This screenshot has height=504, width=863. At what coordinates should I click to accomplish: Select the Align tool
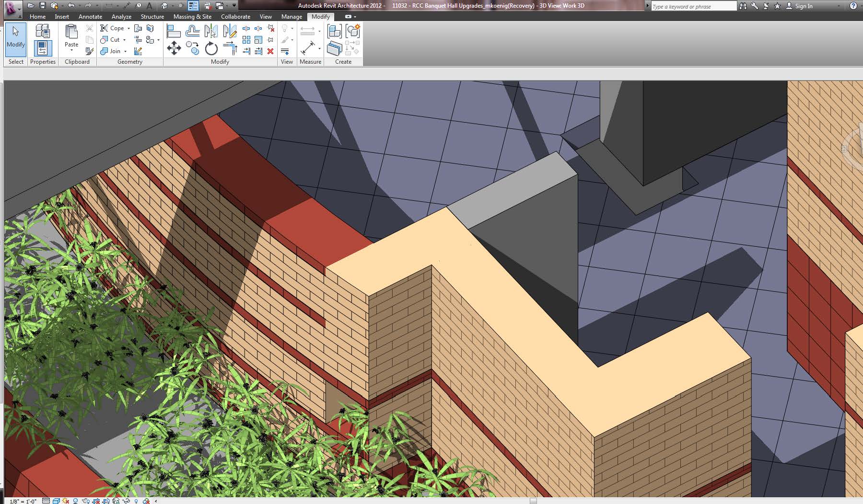coord(174,32)
